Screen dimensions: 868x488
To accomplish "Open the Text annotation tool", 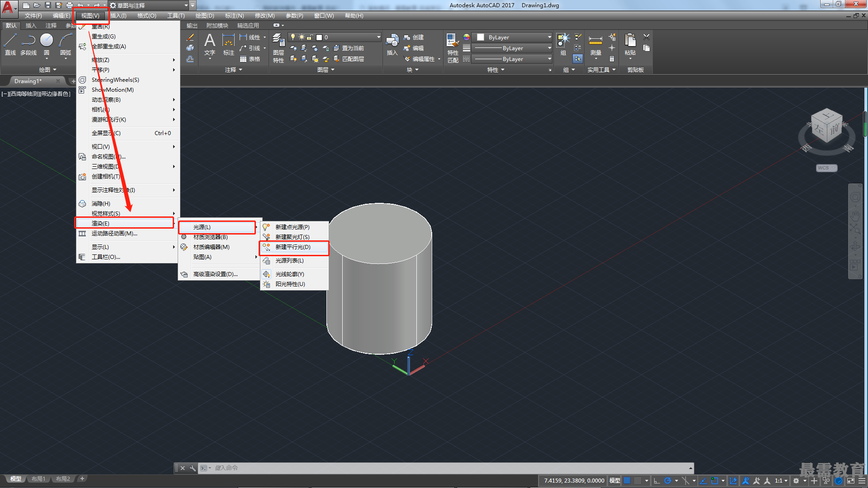I will click(210, 44).
